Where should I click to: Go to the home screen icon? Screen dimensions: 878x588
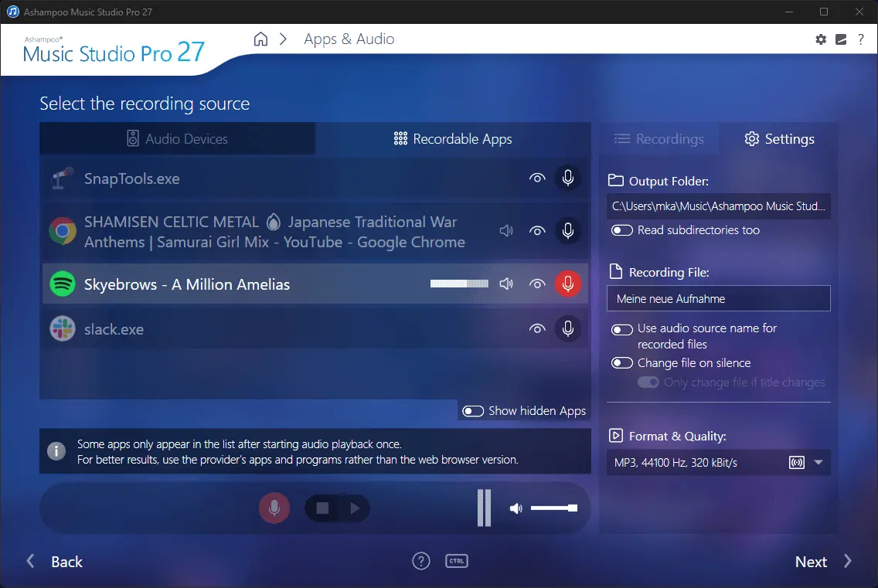pyautogui.click(x=260, y=39)
